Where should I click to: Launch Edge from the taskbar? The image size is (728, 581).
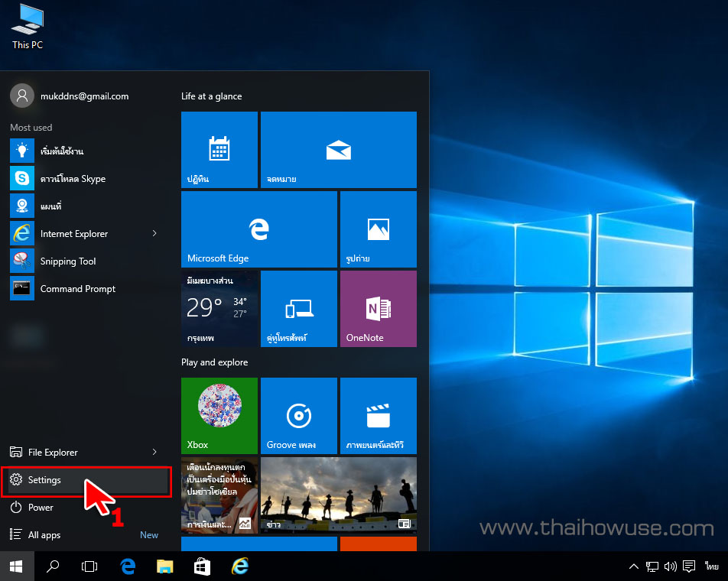(128, 566)
